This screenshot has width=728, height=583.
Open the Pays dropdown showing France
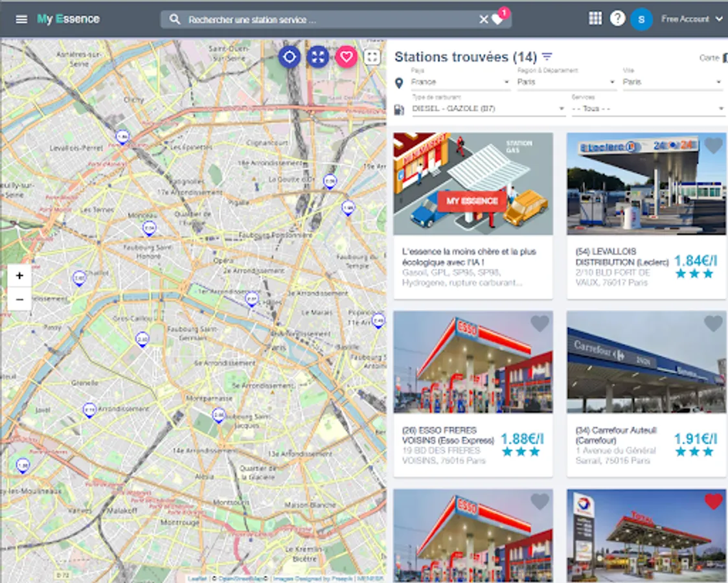461,82
